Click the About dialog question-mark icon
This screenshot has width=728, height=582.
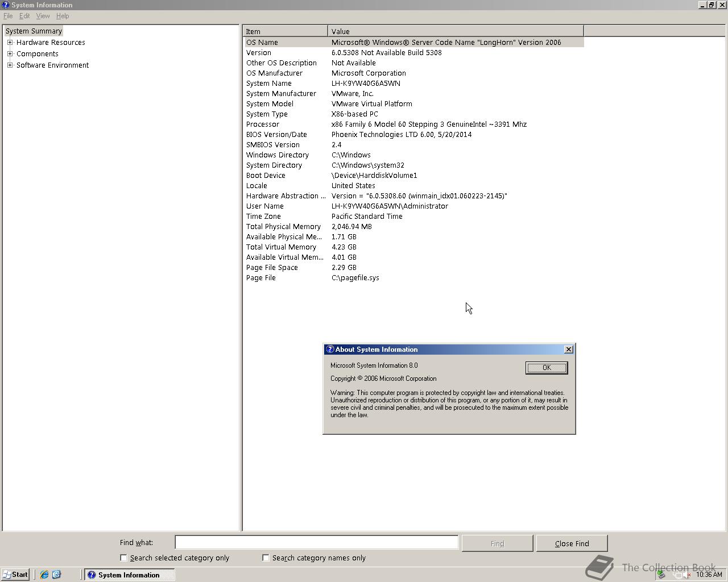[x=330, y=349]
